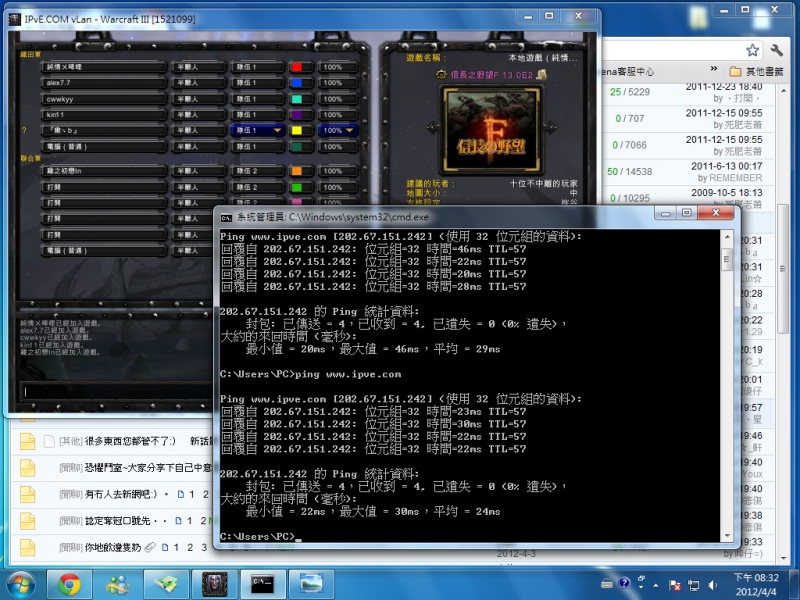Image resolution: width=800 pixels, height=600 pixels.
Task: Open the cmd.exe taskbar button
Action: (x=264, y=583)
